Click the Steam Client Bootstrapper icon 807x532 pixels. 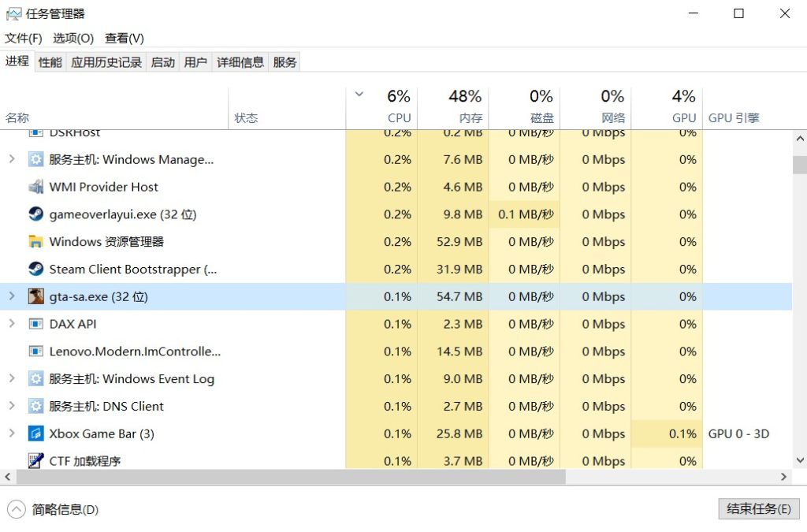(x=35, y=269)
